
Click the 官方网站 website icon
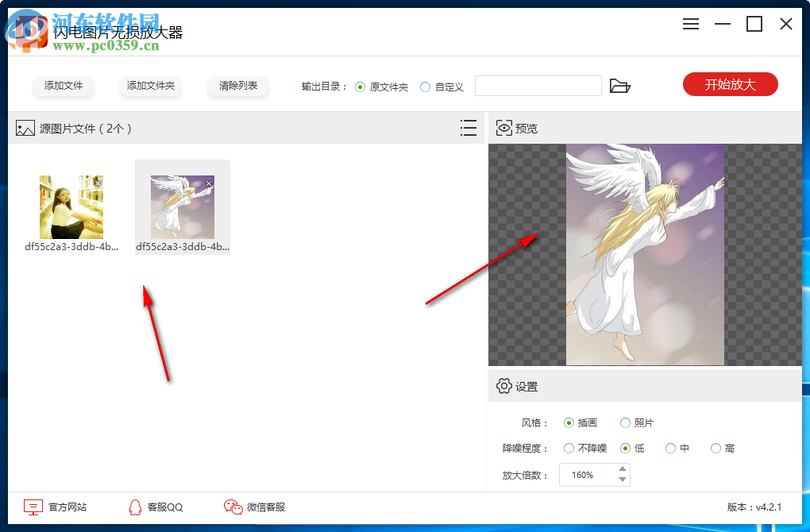click(x=33, y=507)
